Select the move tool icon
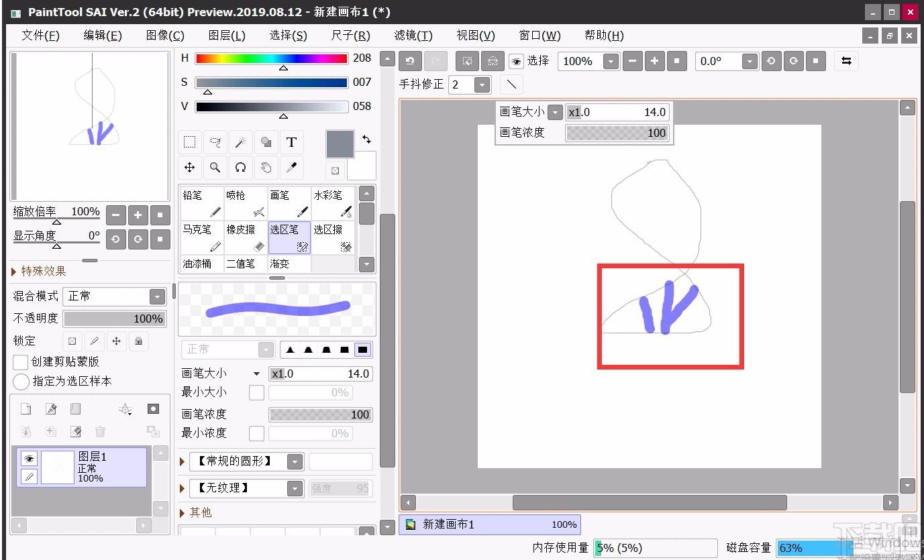Viewport: 924px width, 560px height. pyautogui.click(x=190, y=168)
